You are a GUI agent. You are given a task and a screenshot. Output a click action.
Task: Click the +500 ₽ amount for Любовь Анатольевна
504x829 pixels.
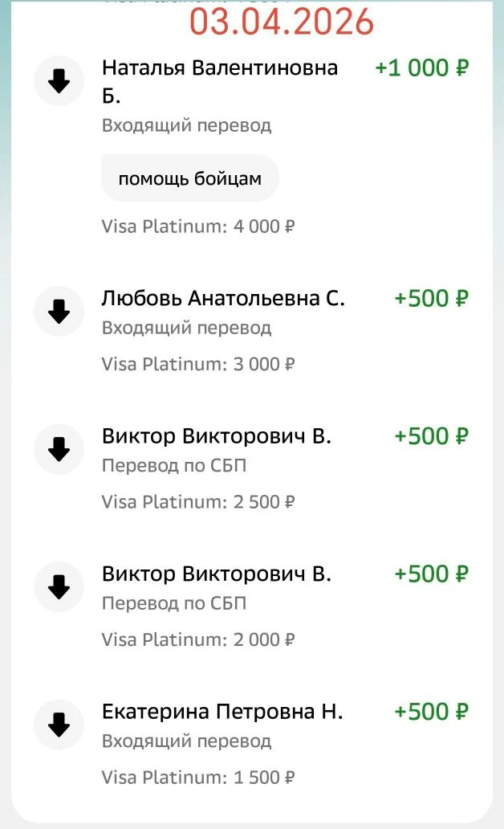[431, 299]
